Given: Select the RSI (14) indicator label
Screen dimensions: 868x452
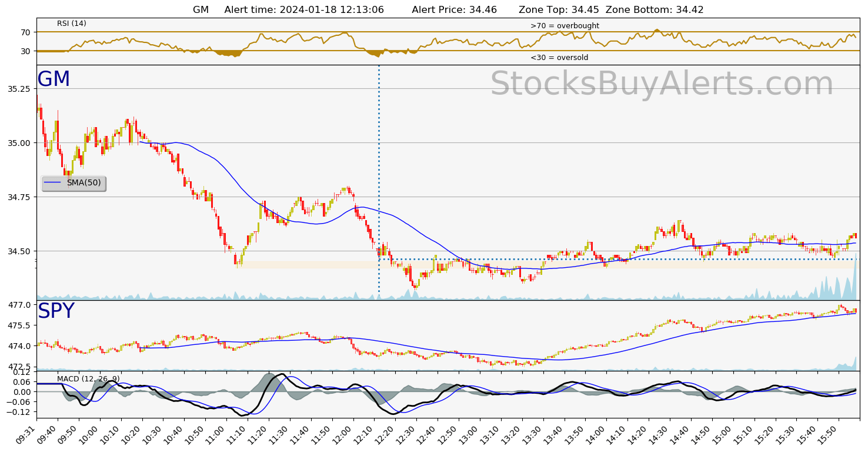Looking at the screenshot, I should 72,24.
